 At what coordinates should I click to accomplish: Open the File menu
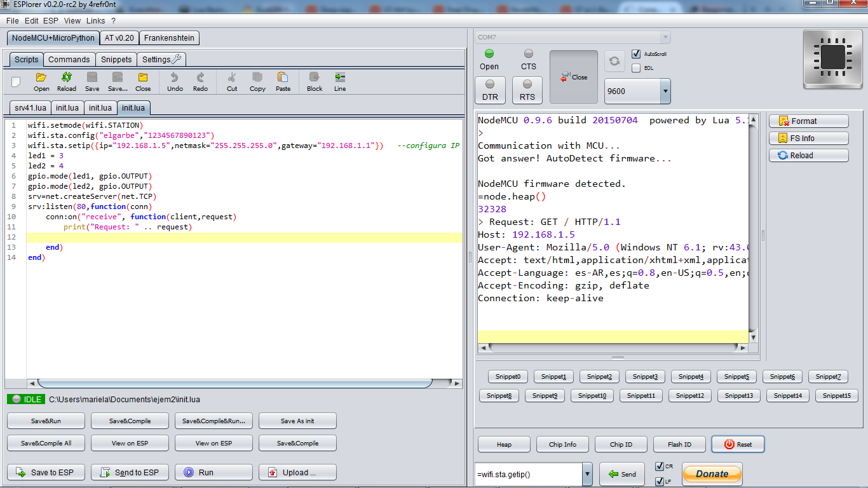point(13,21)
